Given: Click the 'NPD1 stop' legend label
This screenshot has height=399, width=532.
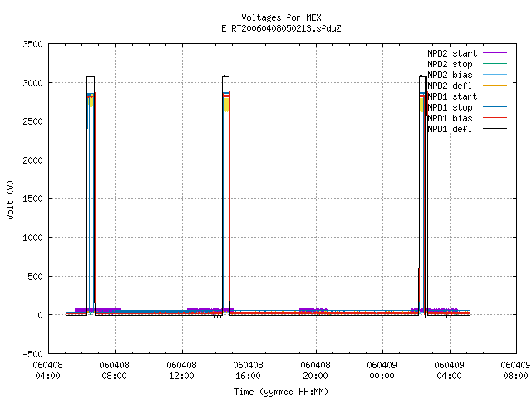Looking at the screenshot, I should pos(450,107).
